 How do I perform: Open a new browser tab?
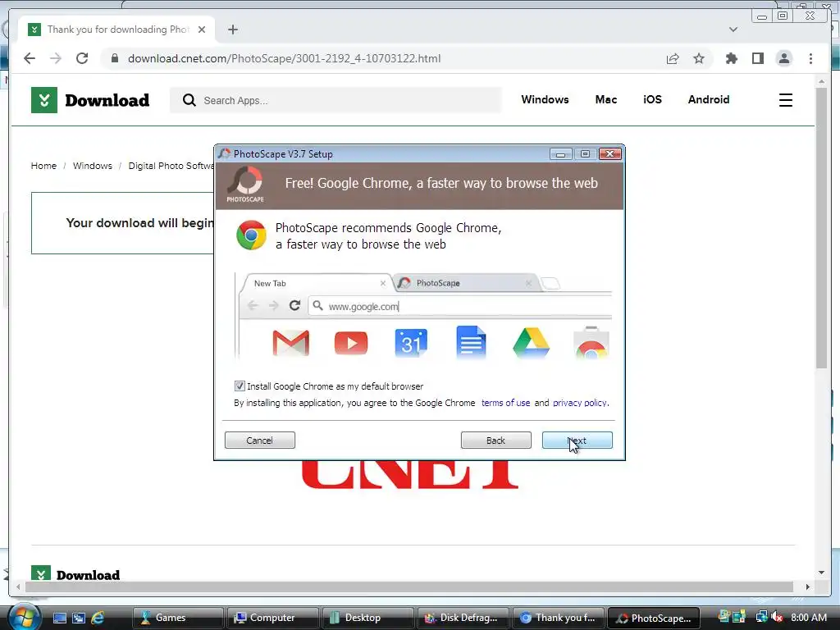tap(232, 30)
